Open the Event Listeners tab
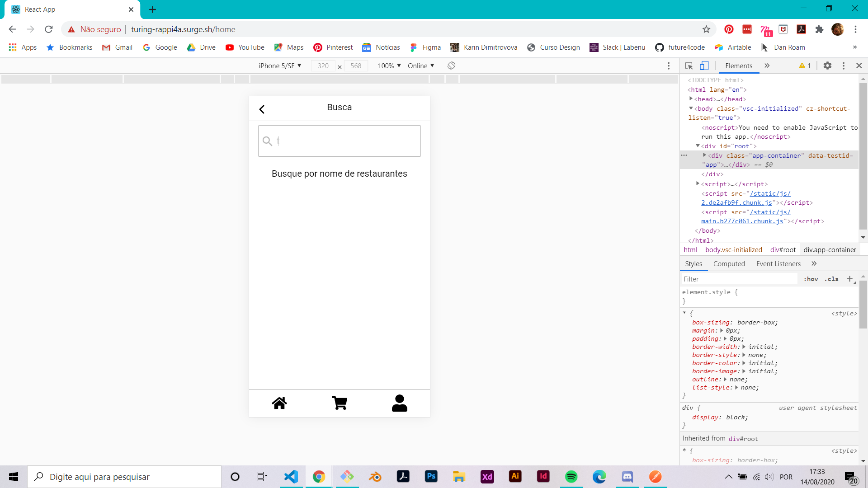Image resolution: width=868 pixels, height=488 pixels. [x=778, y=264]
